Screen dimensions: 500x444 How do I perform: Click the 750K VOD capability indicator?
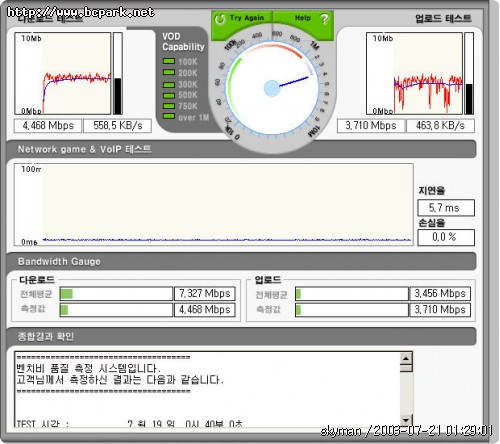point(169,106)
